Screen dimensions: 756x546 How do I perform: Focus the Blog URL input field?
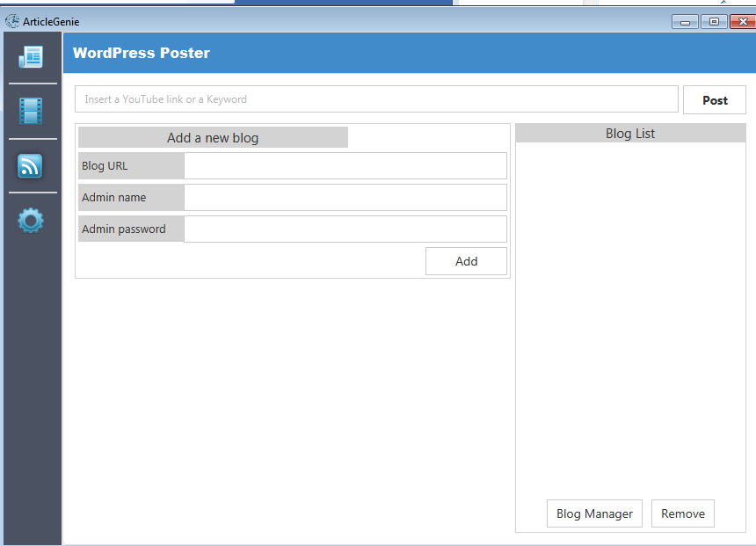[x=345, y=166]
